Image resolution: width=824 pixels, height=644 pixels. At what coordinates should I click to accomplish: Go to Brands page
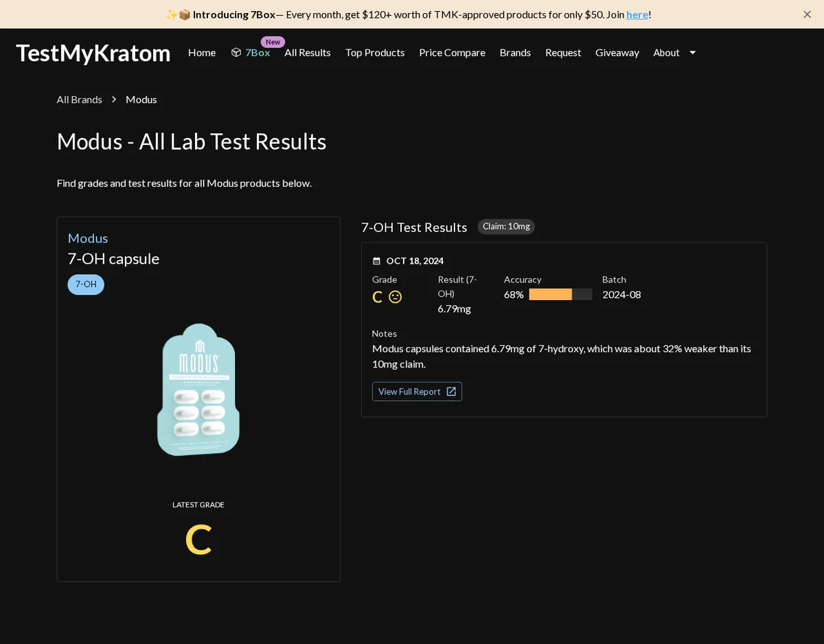pos(515,53)
